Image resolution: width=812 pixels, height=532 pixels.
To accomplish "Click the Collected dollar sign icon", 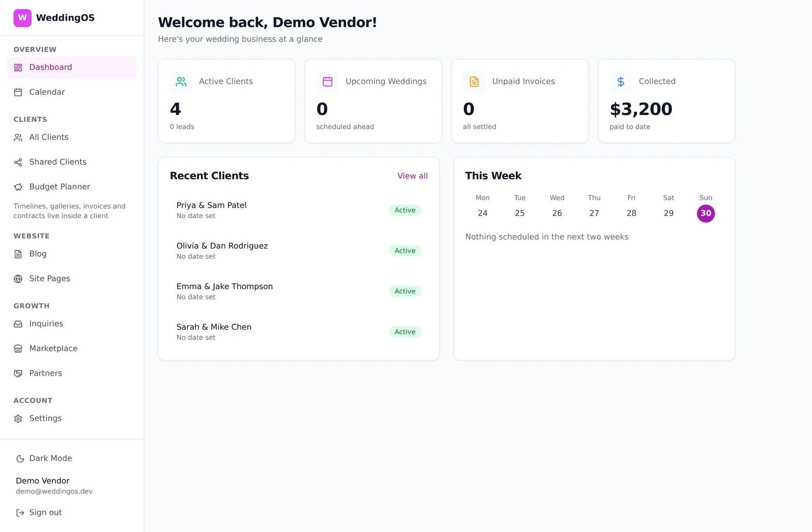I will click(x=621, y=82).
